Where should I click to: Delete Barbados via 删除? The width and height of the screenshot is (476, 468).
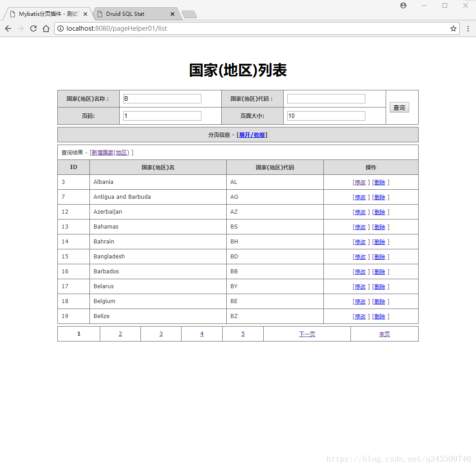tap(380, 271)
